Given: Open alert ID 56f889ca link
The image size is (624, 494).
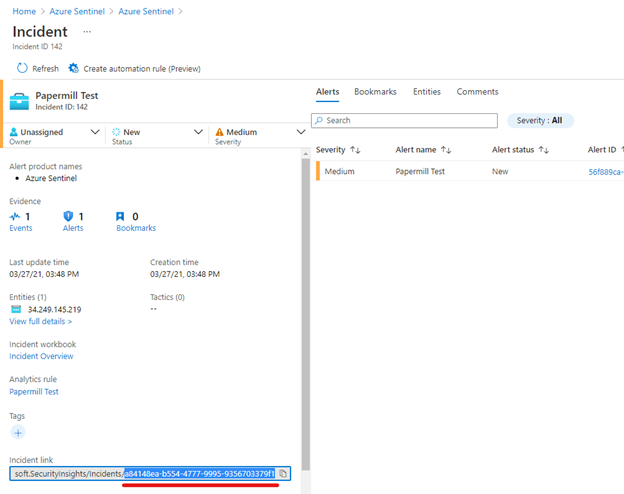Looking at the screenshot, I should 606,172.
